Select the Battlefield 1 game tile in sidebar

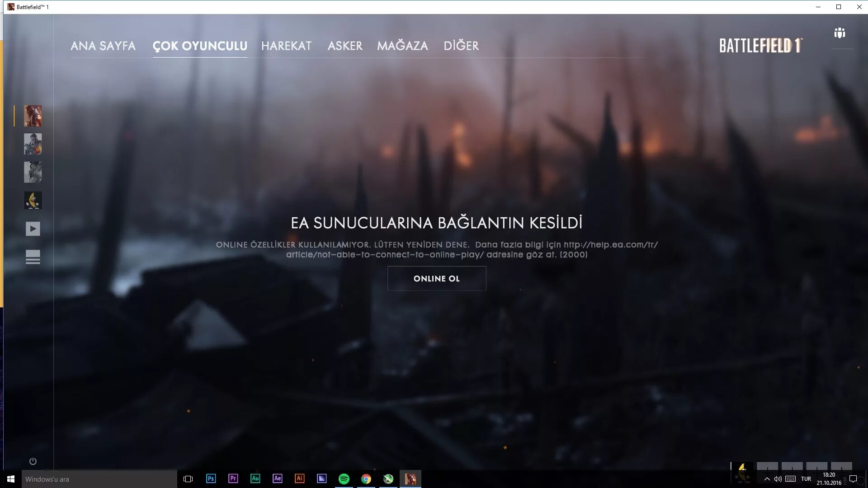(33, 116)
